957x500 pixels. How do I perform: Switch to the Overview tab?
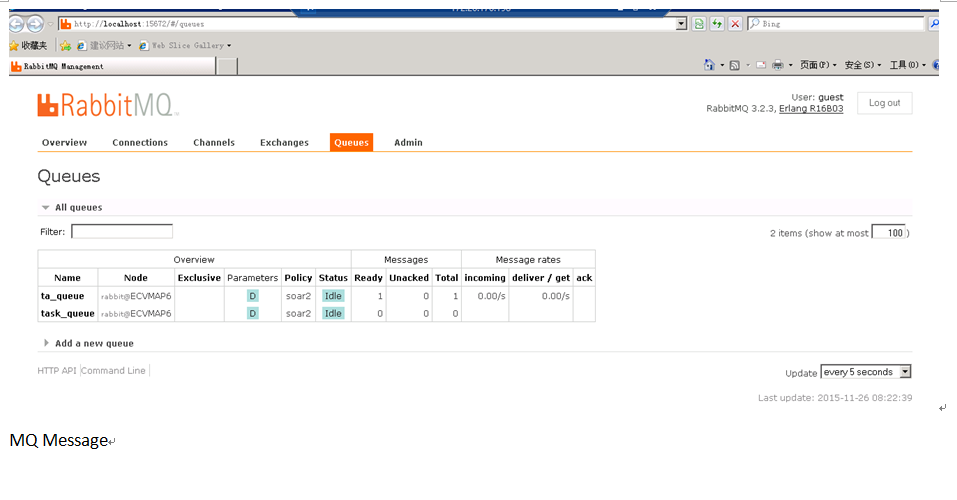click(64, 142)
